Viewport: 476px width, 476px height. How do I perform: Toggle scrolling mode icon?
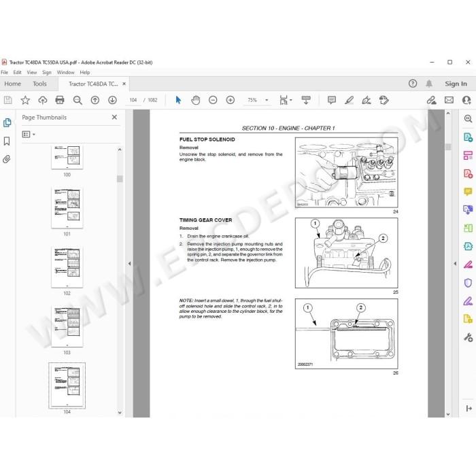point(306,100)
